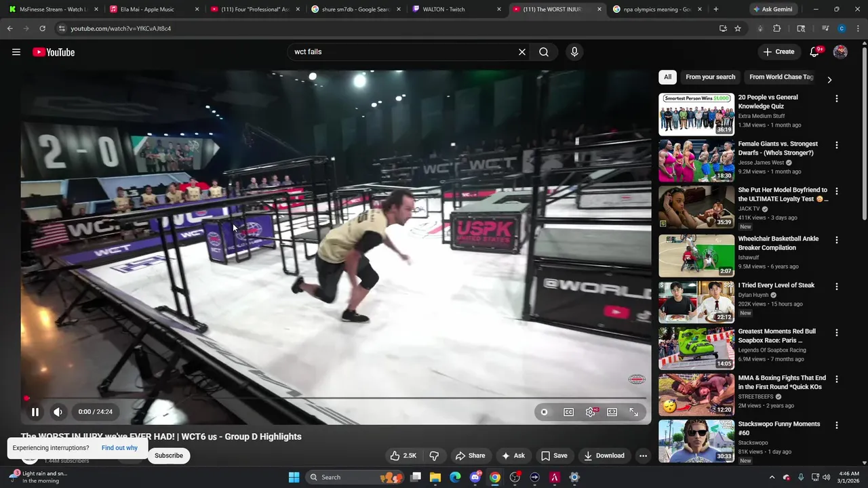Click the 'Find out why' link
Viewport: 868px width, 488px height.
pyautogui.click(x=119, y=448)
